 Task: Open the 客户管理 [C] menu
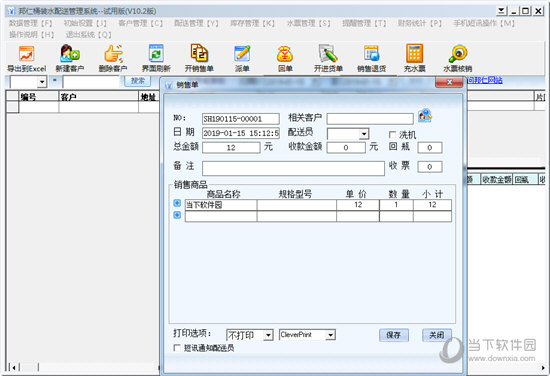pyautogui.click(x=141, y=24)
